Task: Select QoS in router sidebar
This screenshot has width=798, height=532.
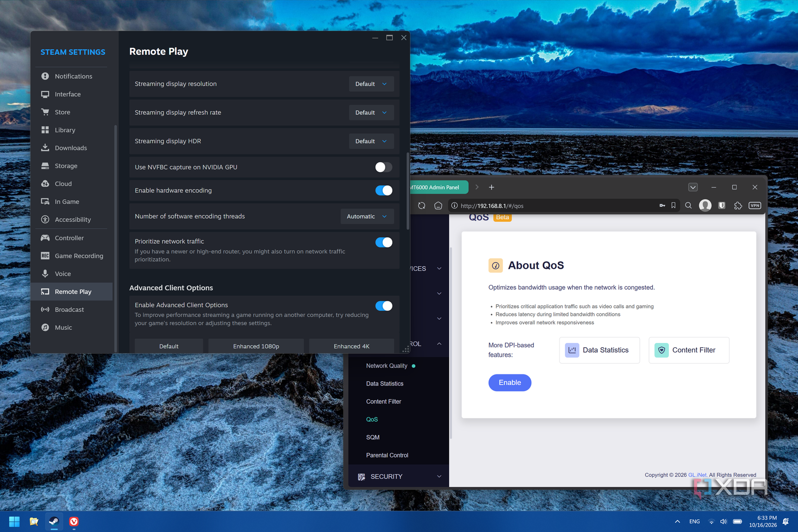Action: click(x=372, y=419)
